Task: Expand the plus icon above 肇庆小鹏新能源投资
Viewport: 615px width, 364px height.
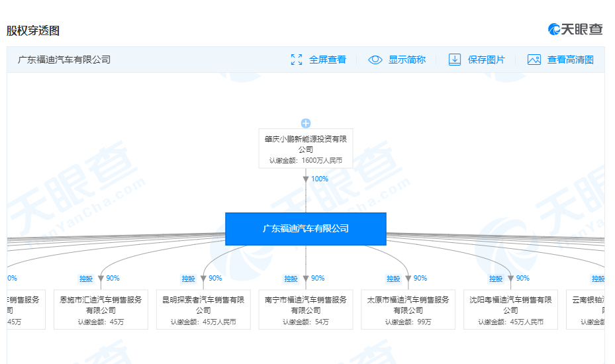Action: click(x=306, y=123)
